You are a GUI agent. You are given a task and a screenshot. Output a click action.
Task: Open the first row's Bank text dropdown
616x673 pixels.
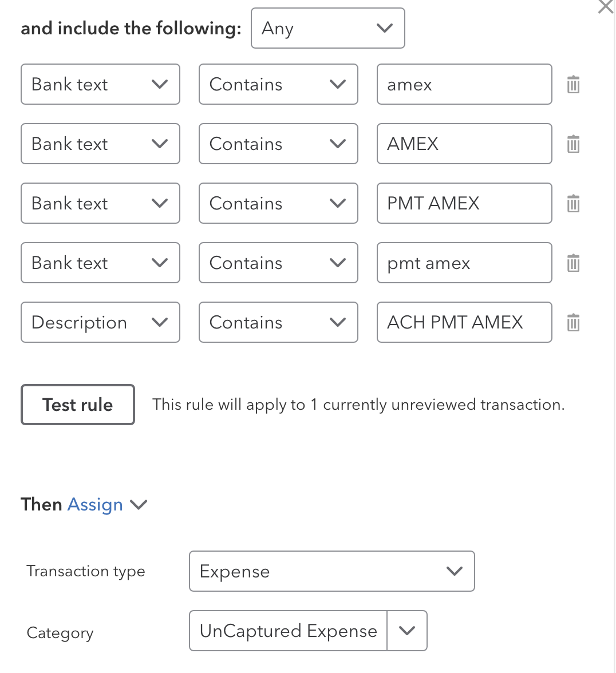(100, 85)
